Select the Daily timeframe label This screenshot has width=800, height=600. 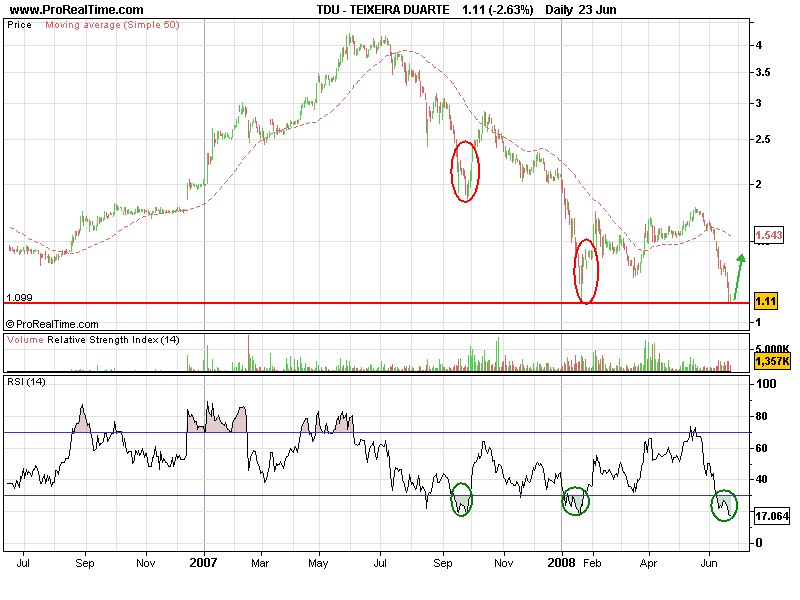[x=559, y=10]
